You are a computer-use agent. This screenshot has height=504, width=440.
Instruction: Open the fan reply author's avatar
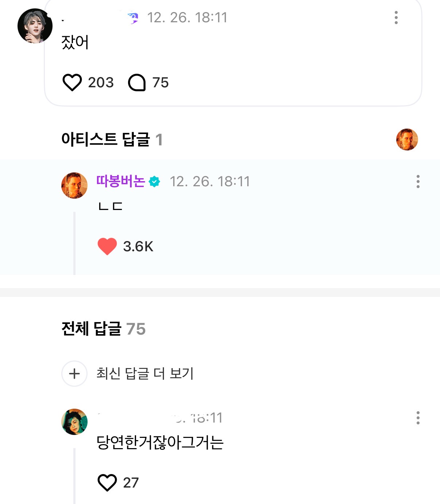click(x=74, y=422)
